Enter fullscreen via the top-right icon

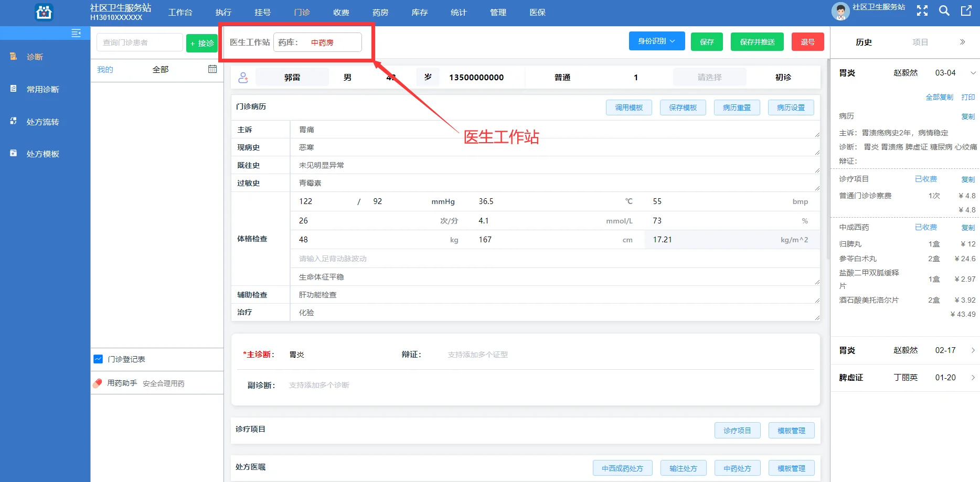[x=922, y=10]
